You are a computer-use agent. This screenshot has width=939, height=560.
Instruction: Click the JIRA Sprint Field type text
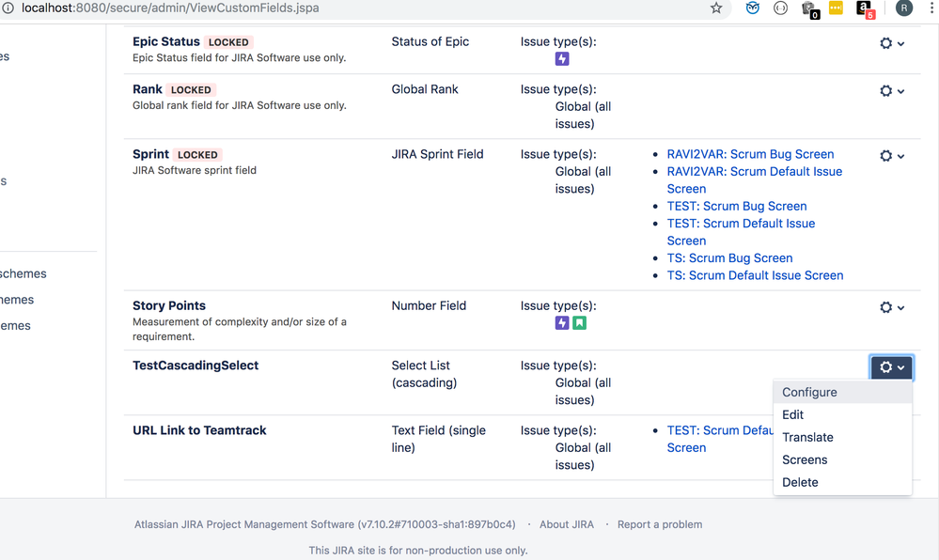click(437, 154)
